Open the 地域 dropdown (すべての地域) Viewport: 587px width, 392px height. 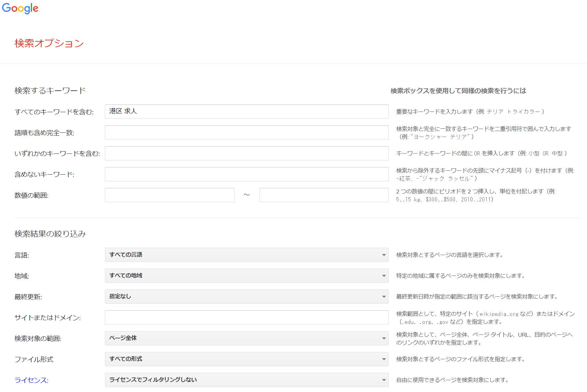pyautogui.click(x=247, y=276)
